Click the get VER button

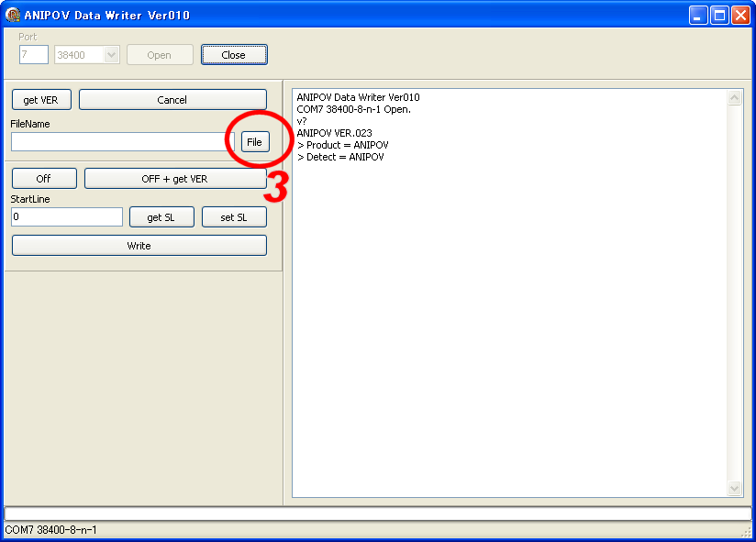(41, 100)
